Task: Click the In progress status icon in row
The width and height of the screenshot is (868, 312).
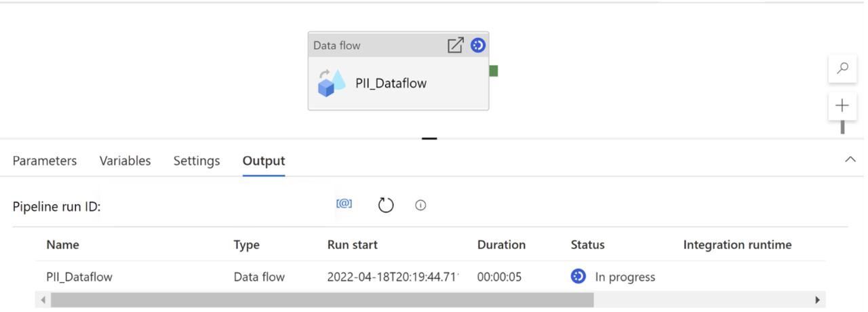Action: (x=578, y=277)
